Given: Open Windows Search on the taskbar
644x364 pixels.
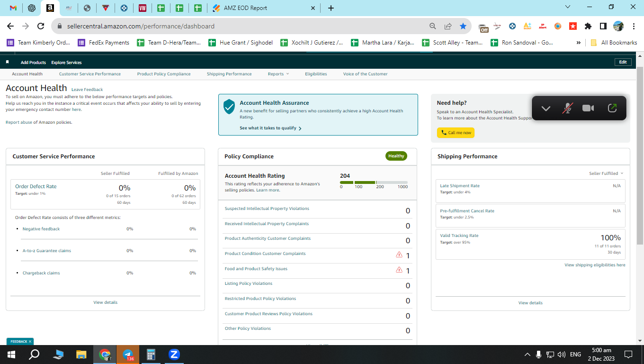Looking at the screenshot, I should click(34, 354).
